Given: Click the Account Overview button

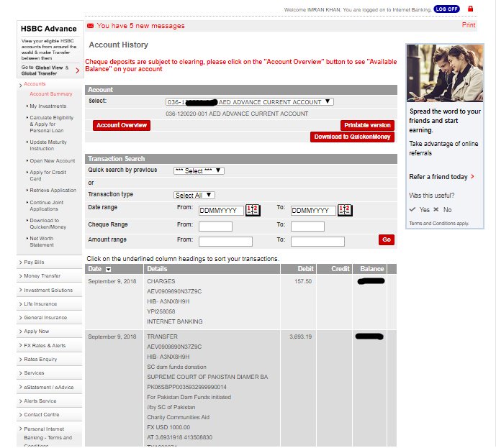Looking at the screenshot, I should click(x=122, y=125).
